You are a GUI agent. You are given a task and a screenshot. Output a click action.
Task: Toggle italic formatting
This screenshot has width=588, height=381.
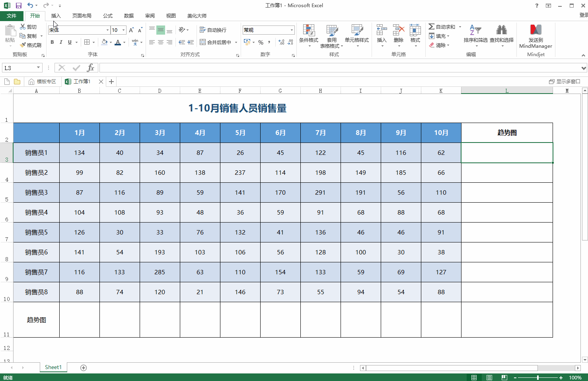click(61, 42)
